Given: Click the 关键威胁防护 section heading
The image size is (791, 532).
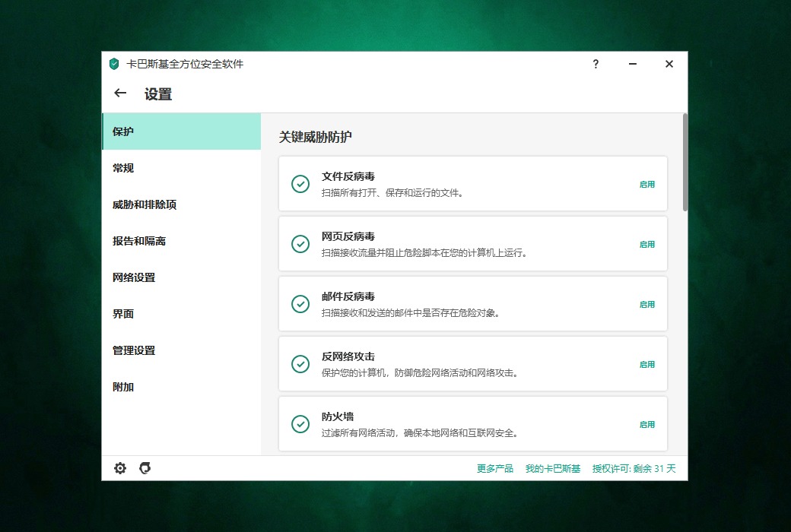Looking at the screenshot, I should coord(316,137).
